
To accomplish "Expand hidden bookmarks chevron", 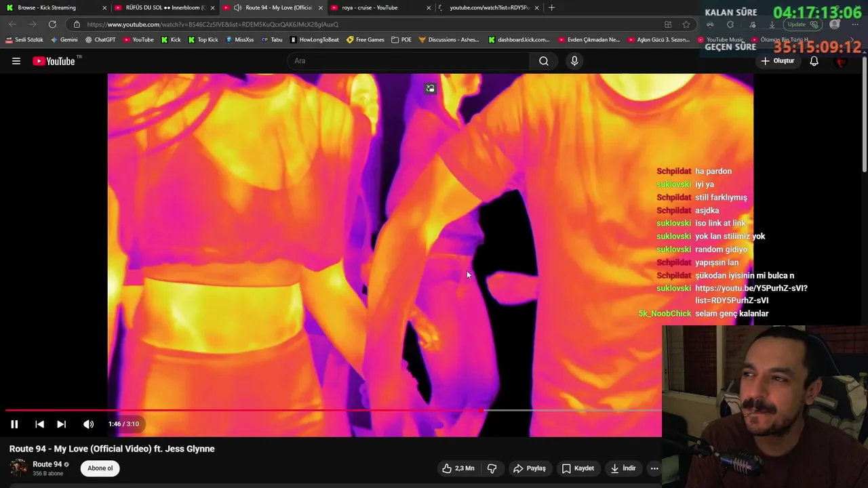I will pos(852,40).
